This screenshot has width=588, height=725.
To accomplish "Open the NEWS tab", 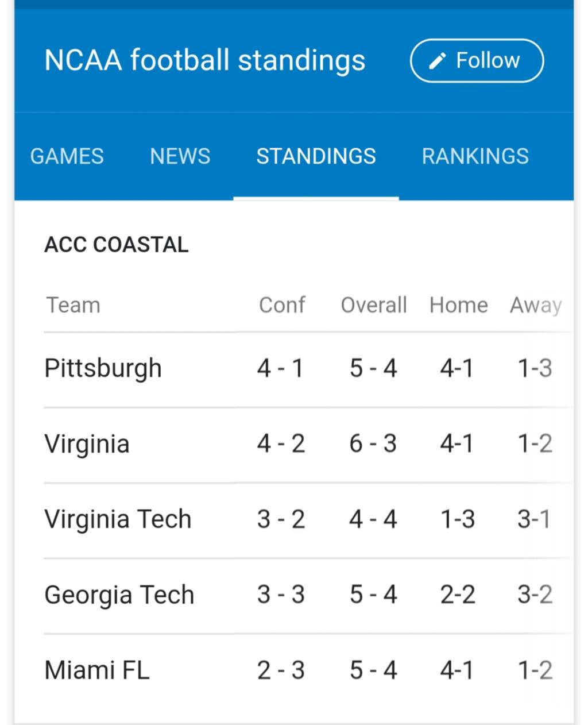I will tap(180, 156).
